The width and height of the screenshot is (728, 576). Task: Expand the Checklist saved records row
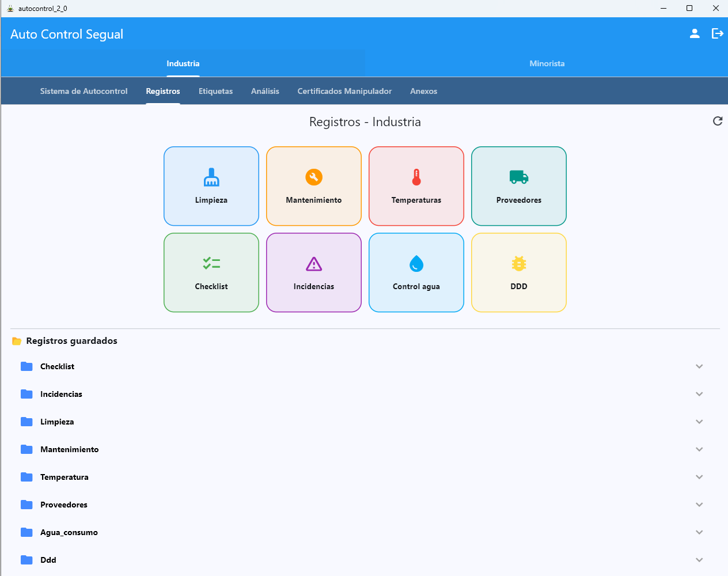point(699,366)
